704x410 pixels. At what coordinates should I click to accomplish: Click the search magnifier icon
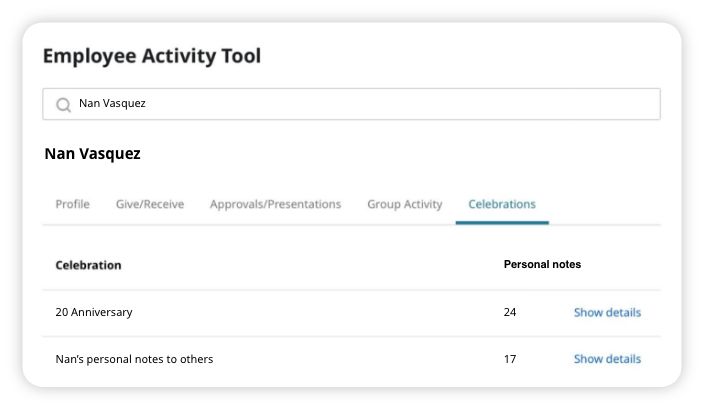(x=63, y=105)
